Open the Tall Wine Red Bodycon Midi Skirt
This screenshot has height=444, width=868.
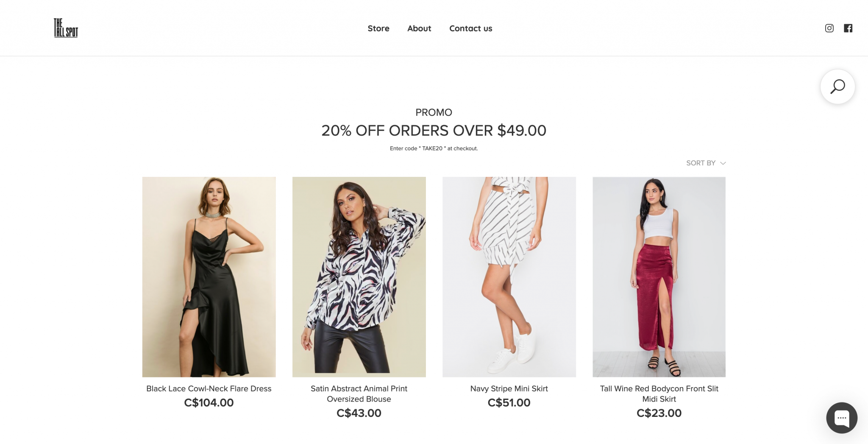[659, 394]
